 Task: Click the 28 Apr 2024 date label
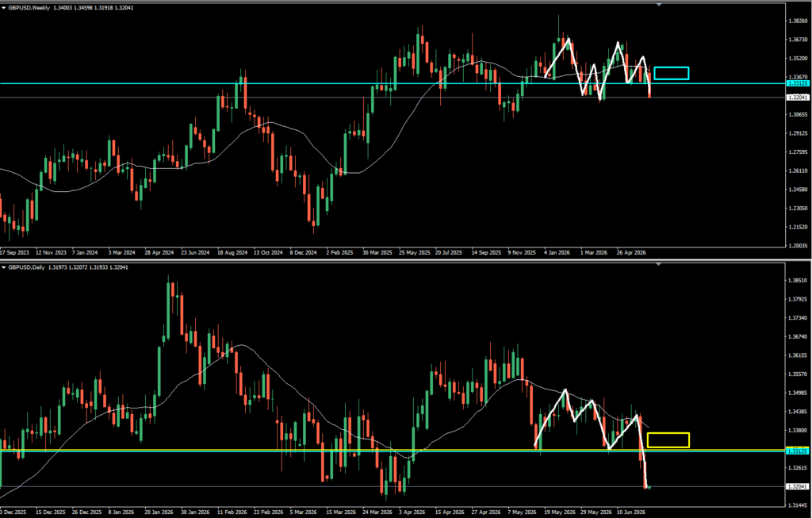tap(159, 253)
